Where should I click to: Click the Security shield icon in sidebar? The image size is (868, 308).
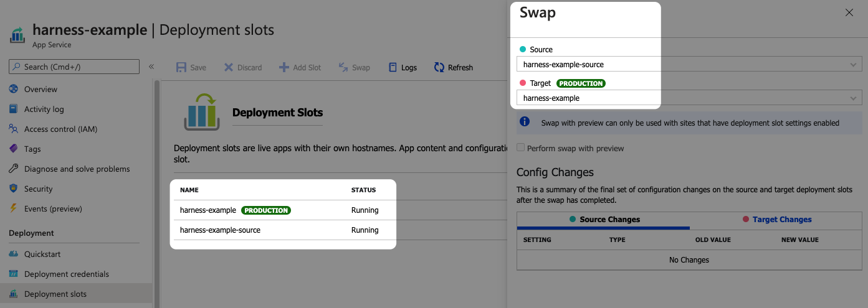click(14, 189)
